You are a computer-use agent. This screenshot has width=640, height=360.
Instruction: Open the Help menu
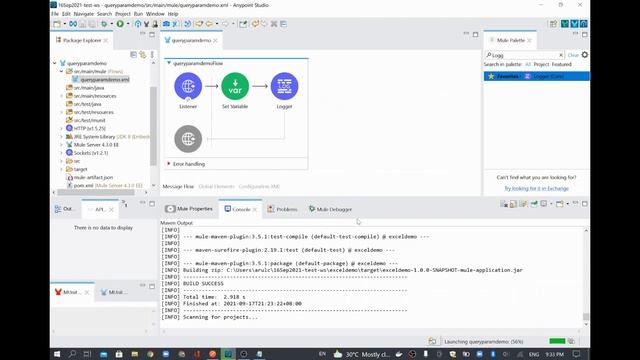(x=173, y=14)
